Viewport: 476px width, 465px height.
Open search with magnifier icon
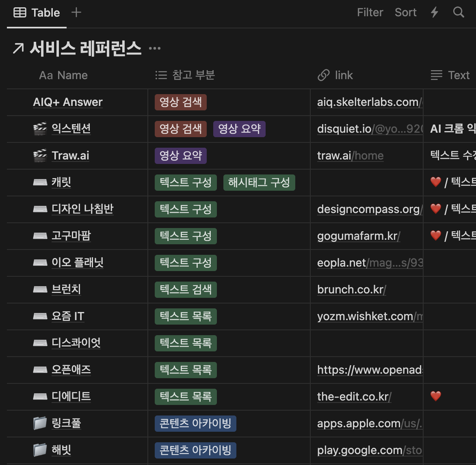pos(459,13)
